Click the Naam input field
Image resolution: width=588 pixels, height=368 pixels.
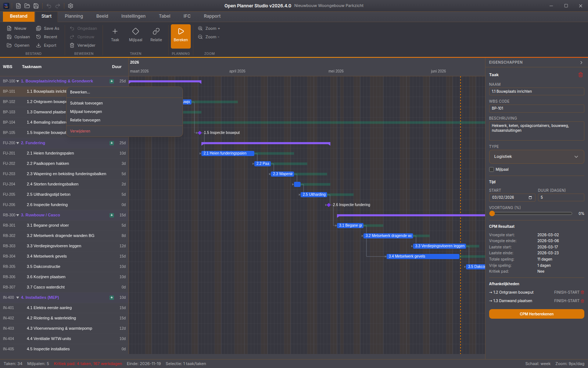click(x=537, y=91)
